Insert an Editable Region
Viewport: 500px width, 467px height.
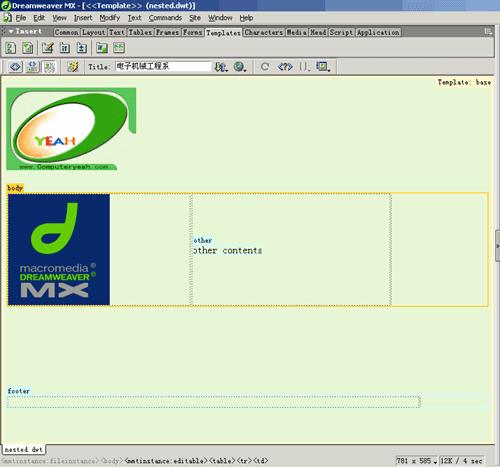pyautogui.click(x=48, y=48)
